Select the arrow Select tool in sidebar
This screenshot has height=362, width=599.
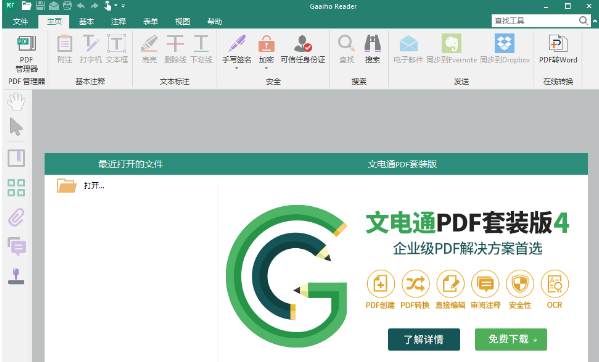pos(16,127)
